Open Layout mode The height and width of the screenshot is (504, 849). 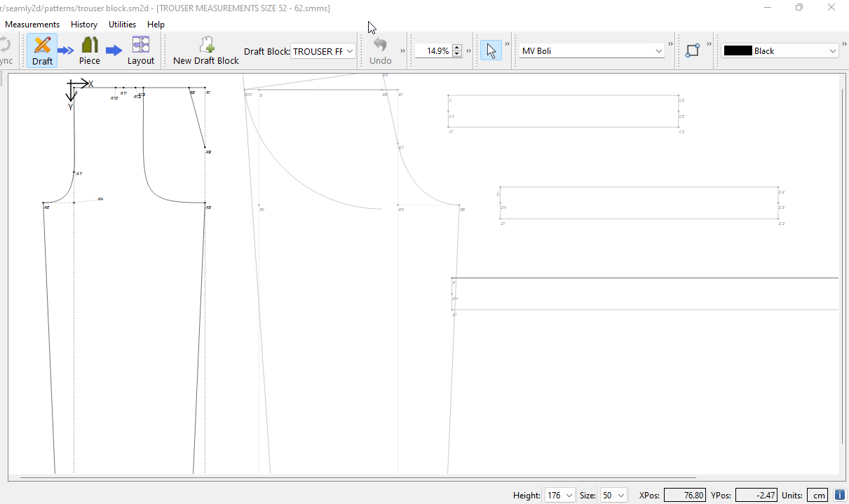click(140, 50)
